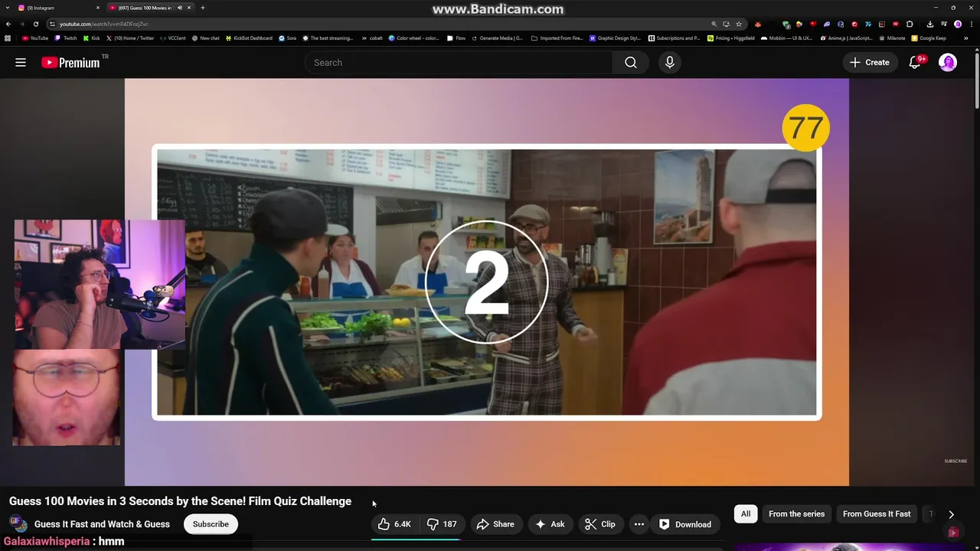980x551 pixels.
Task: Open the tab search dropdown arrow
Action: coord(8,8)
